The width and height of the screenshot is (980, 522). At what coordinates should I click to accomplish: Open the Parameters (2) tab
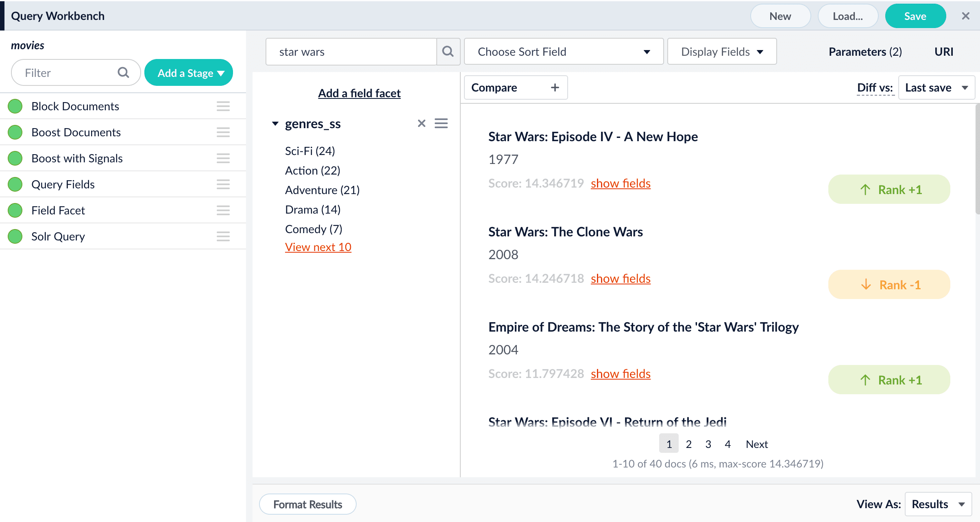[x=865, y=52]
